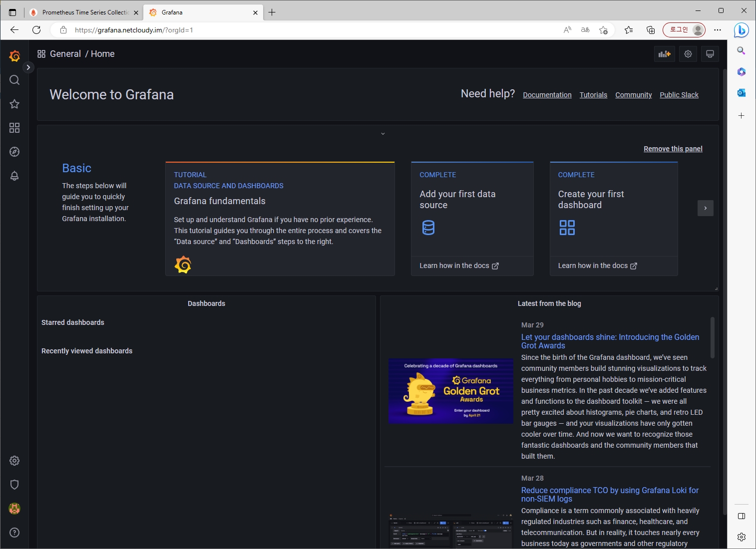
Task: Open the Documentation link
Action: point(547,95)
